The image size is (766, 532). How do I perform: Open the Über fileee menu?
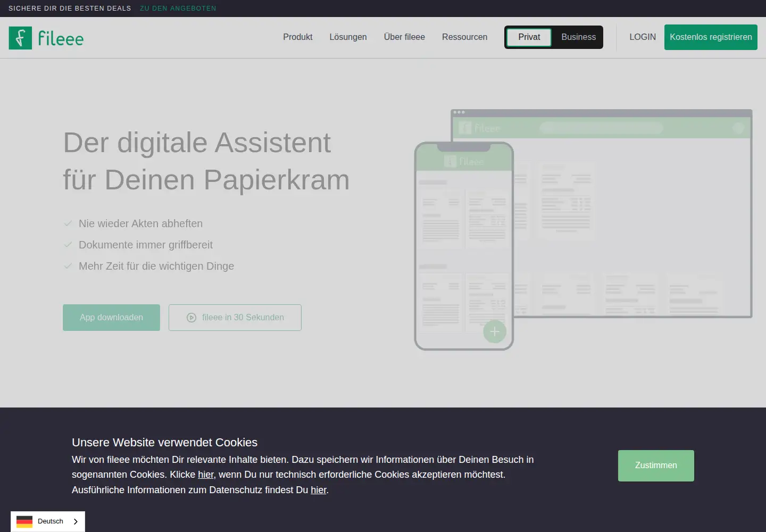tap(404, 37)
